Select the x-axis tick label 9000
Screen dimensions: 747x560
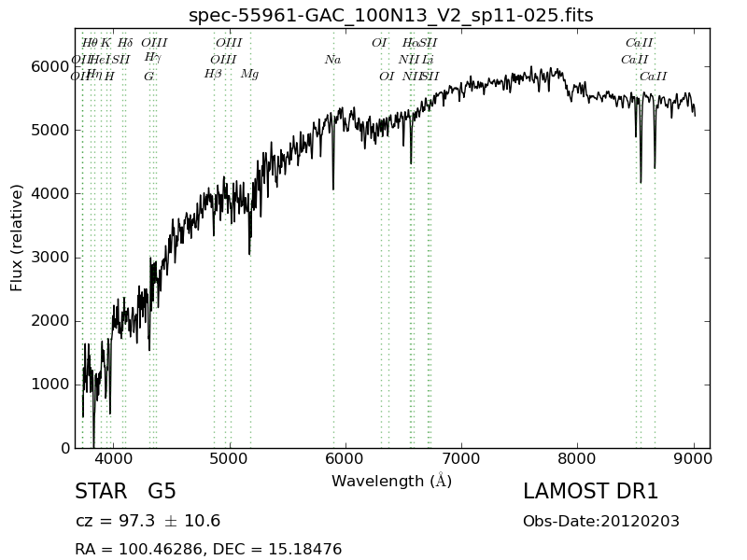tap(694, 459)
